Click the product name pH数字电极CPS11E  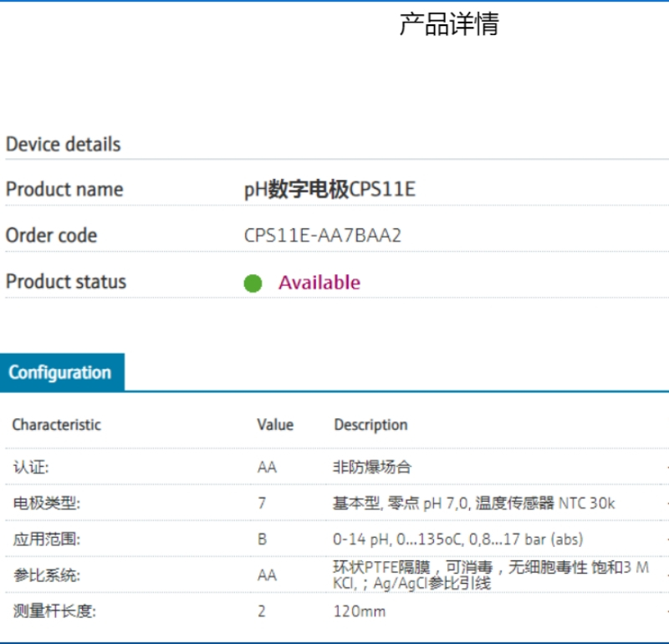329,190
